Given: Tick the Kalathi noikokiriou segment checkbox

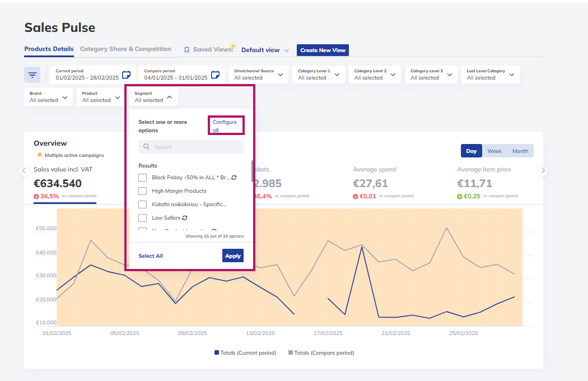Looking at the screenshot, I should click(142, 205).
